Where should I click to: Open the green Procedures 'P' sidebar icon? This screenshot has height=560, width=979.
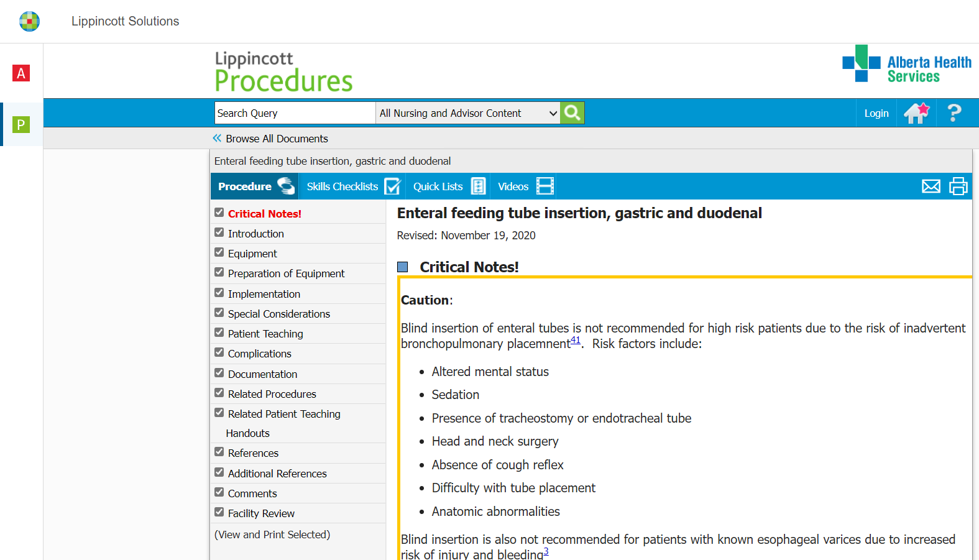coord(21,124)
